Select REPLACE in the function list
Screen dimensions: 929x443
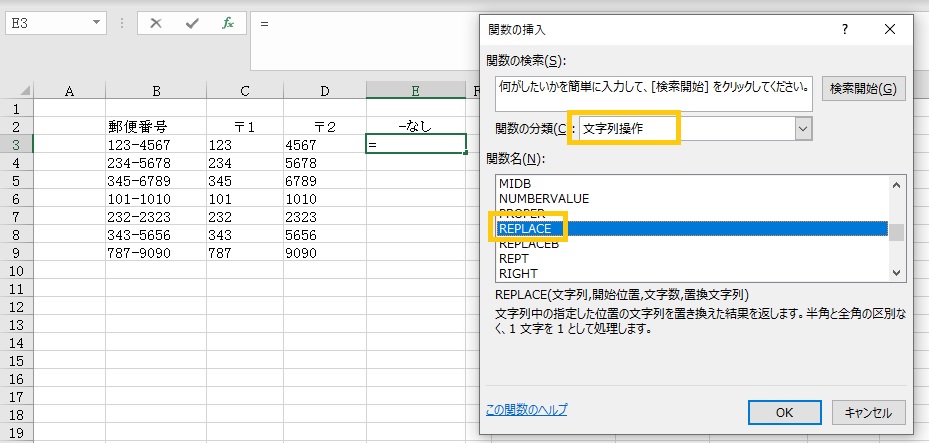coord(526,229)
